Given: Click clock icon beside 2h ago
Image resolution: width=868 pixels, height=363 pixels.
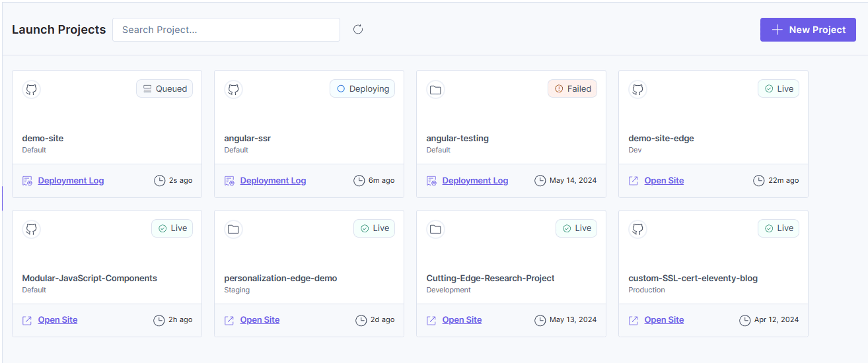Looking at the screenshot, I should [159, 321].
